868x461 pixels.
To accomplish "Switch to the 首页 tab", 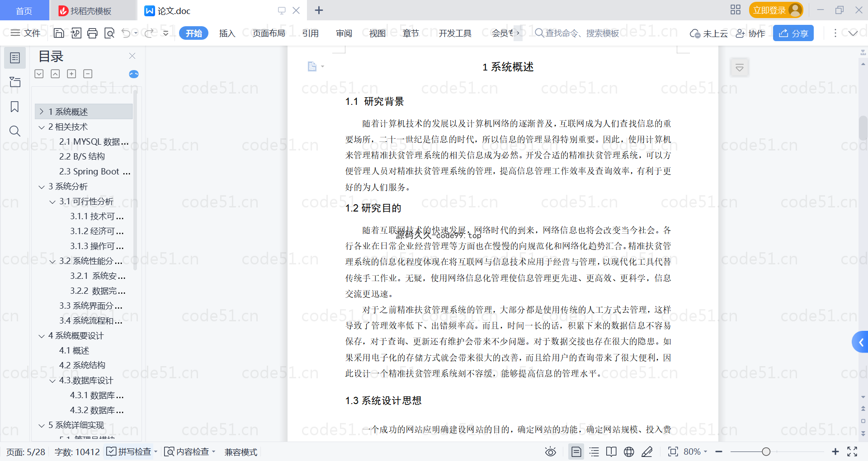I will [x=24, y=10].
